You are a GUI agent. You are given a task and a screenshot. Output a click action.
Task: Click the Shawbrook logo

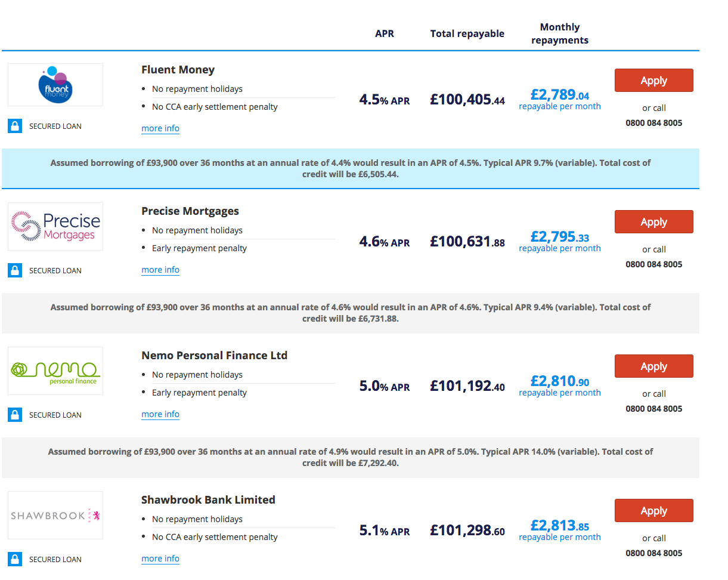55,515
